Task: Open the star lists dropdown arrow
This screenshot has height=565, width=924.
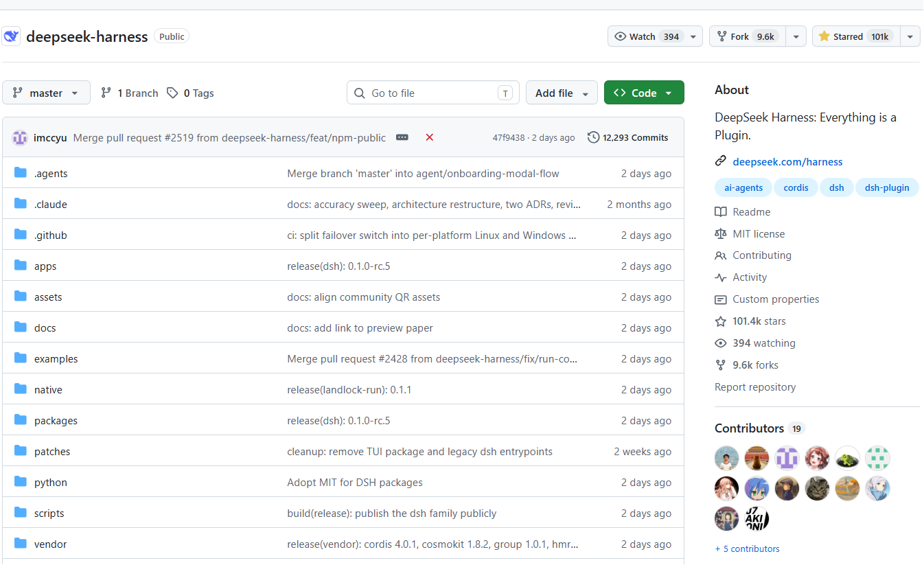Action: pos(910,36)
